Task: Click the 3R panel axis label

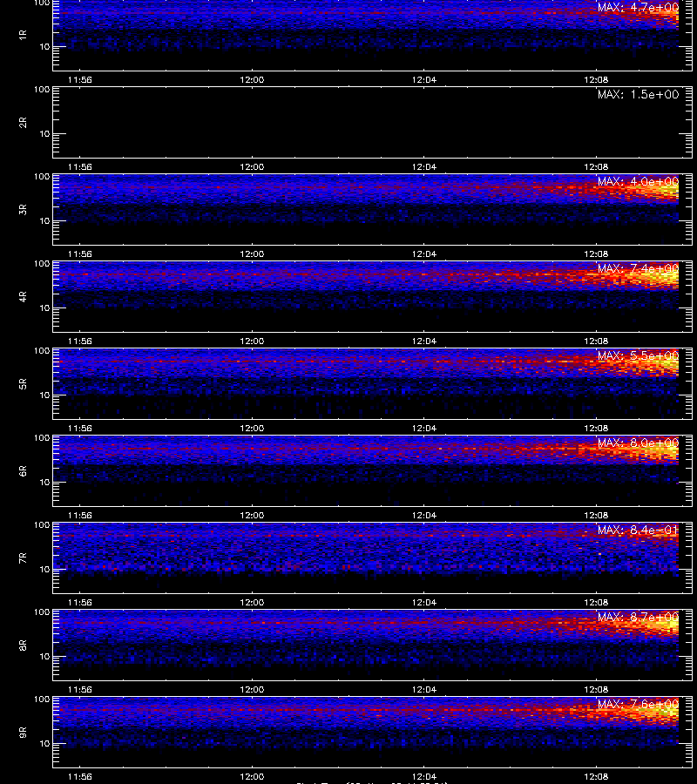Action: point(23,209)
